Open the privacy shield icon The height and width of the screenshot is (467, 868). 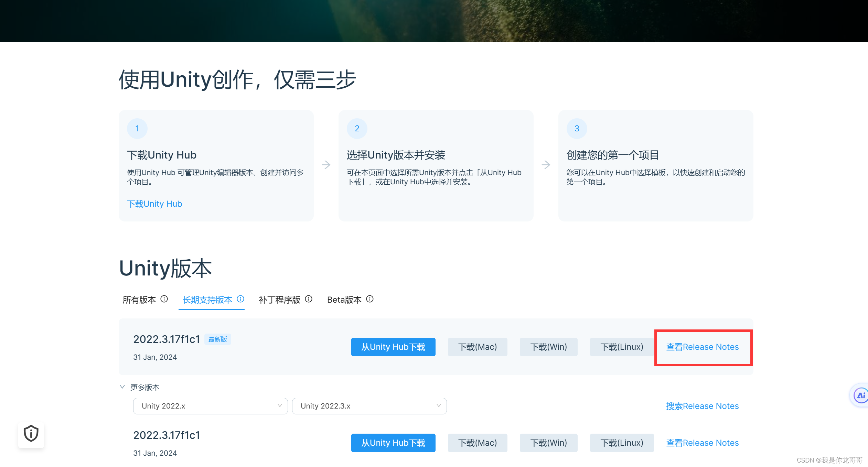[x=31, y=433]
